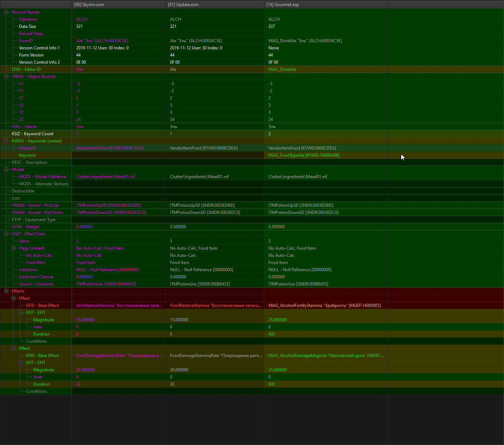504x445 pixels.
Task: Click FoodDamageStaminaRate cell in Update.esm
Action: pos(216,356)
